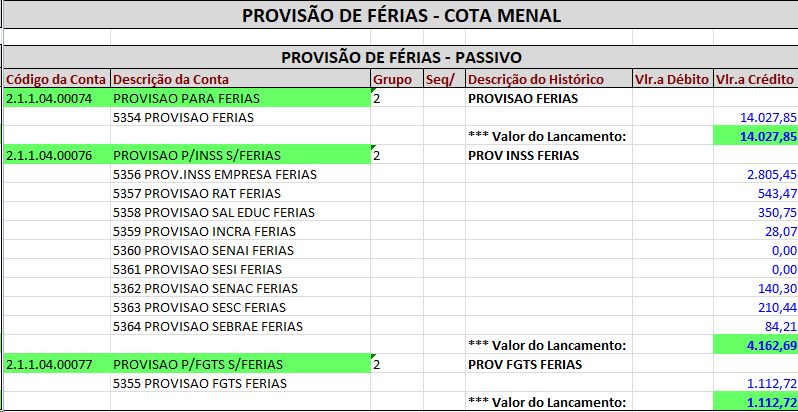Click the green total cell 4.162,69
The height and width of the screenshot is (412, 798).
point(756,345)
